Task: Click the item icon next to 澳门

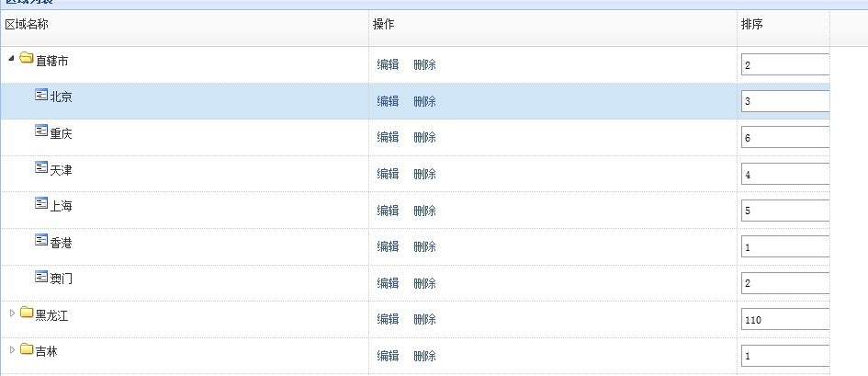Action: click(41, 276)
